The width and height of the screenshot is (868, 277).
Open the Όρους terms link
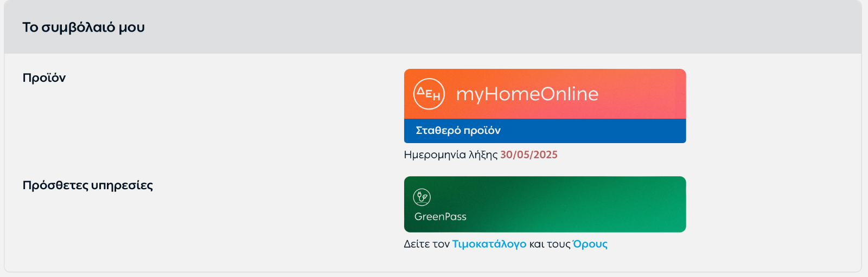[590, 244]
